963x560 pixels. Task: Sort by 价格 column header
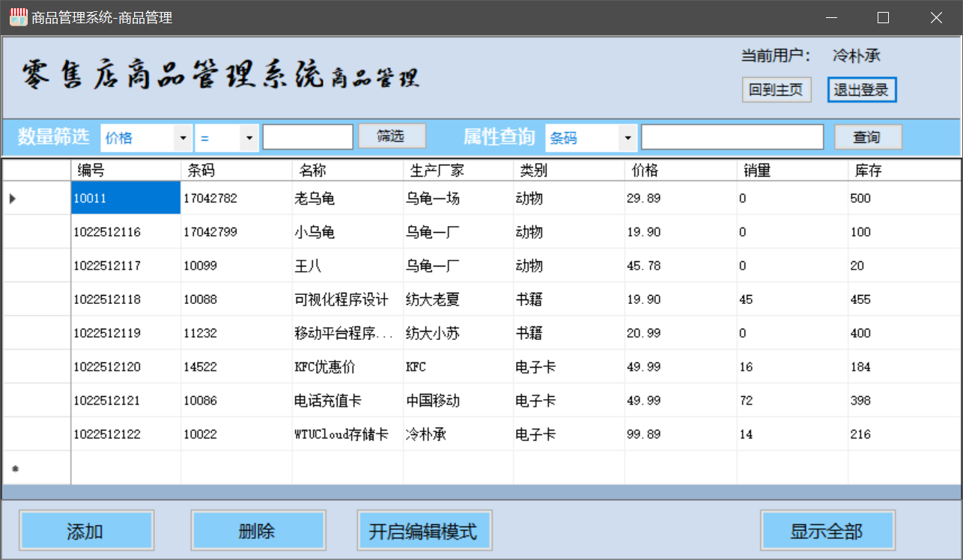[681, 171]
